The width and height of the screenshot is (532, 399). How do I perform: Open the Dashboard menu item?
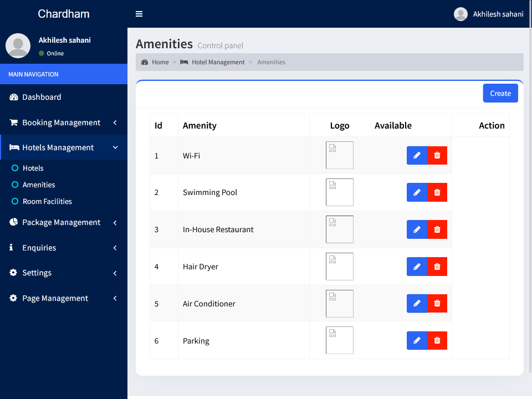42,97
